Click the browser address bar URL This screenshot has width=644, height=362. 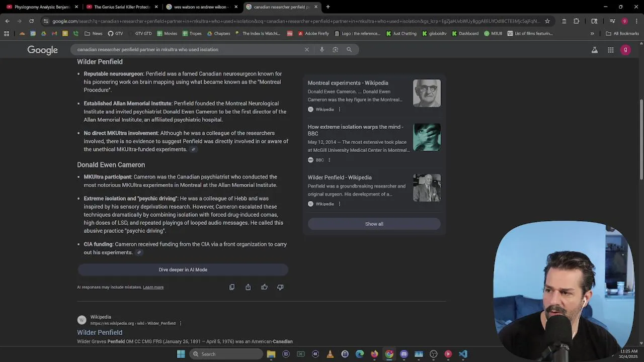coord(296,21)
